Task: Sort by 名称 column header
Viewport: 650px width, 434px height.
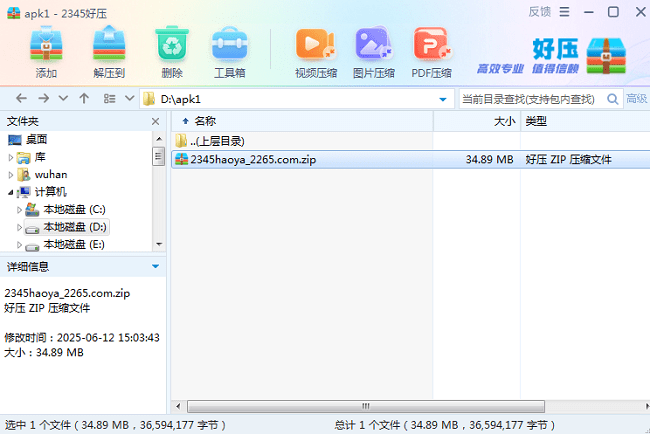Action: (x=302, y=121)
